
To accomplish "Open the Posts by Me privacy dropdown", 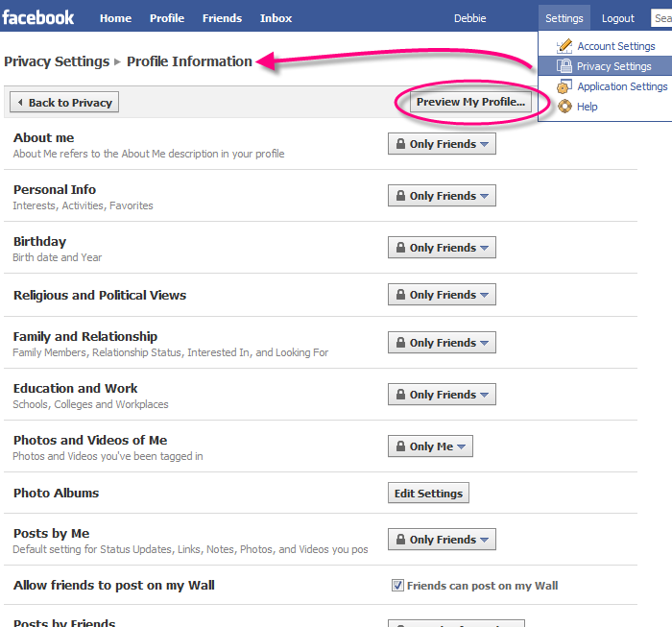I will pyautogui.click(x=442, y=539).
